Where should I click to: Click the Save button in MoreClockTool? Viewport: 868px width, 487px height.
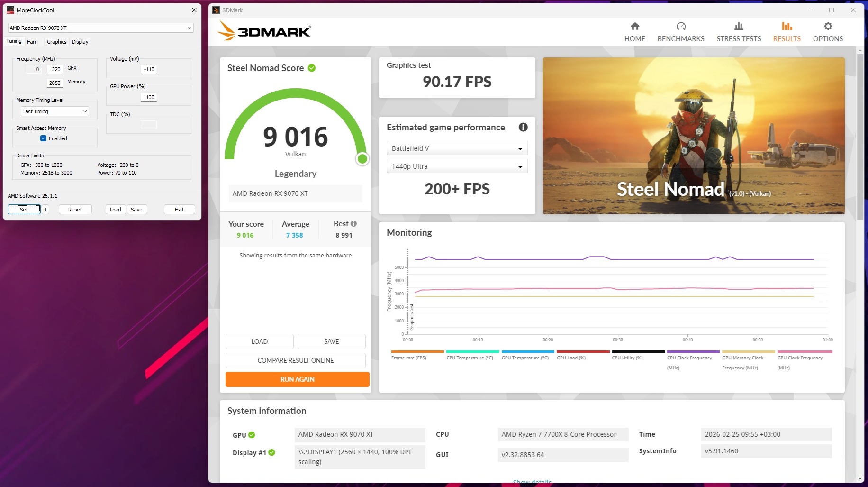tap(136, 210)
